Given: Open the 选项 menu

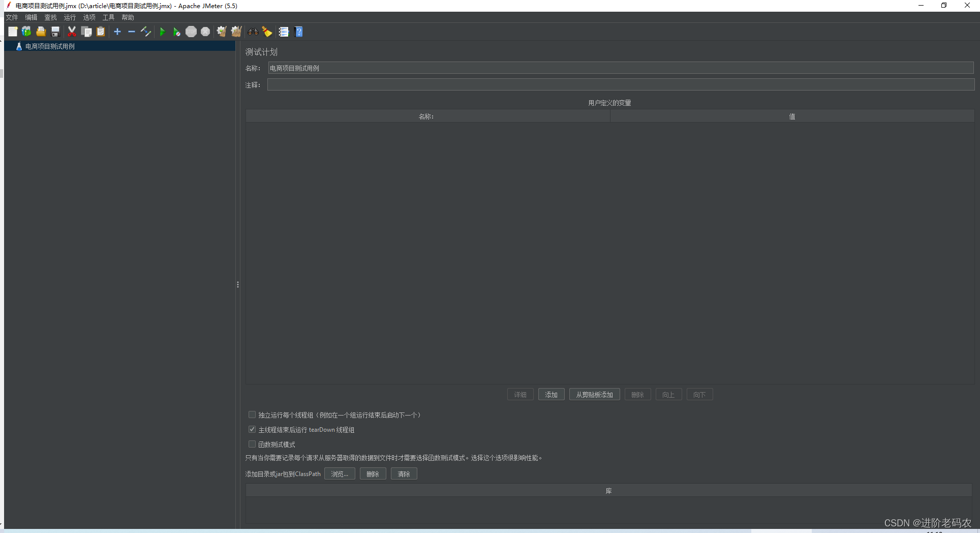Looking at the screenshot, I should [x=89, y=17].
